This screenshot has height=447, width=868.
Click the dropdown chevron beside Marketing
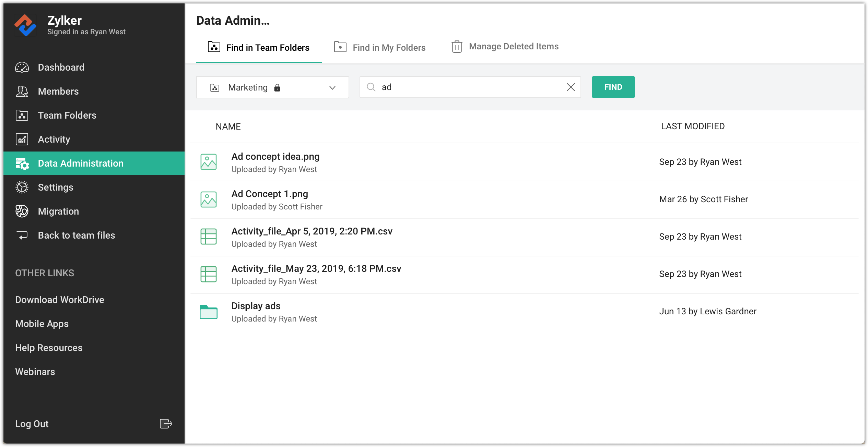332,88
